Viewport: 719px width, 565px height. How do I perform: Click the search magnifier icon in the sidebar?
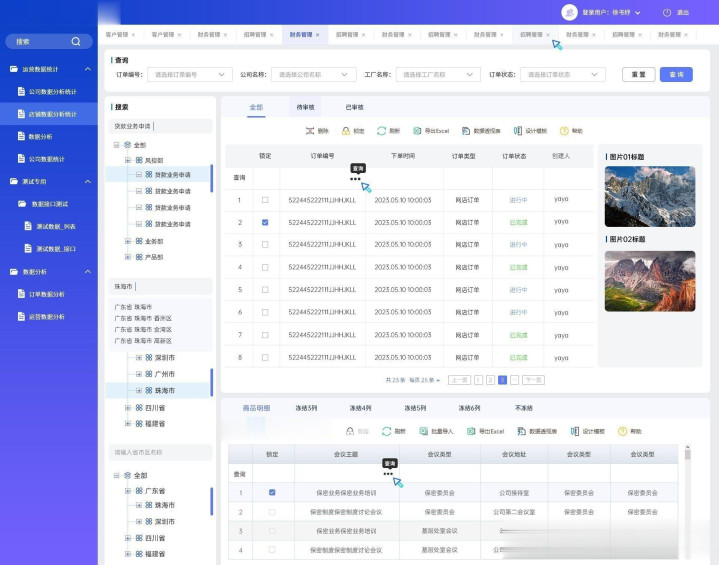click(x=75, y=42)
